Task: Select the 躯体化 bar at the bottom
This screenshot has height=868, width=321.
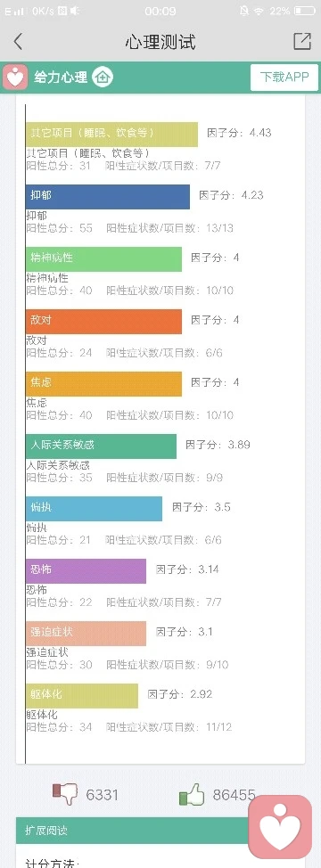Action: [82, 696]
